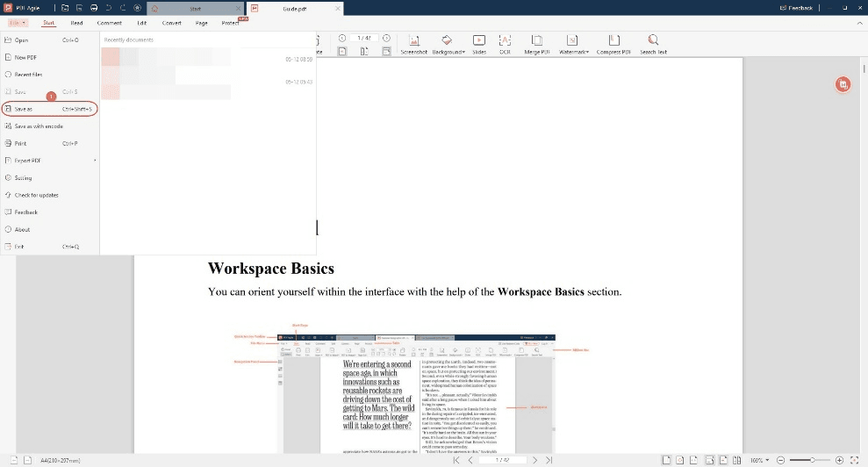Expand the Watermark dropdown

click(x=573, y=44)
